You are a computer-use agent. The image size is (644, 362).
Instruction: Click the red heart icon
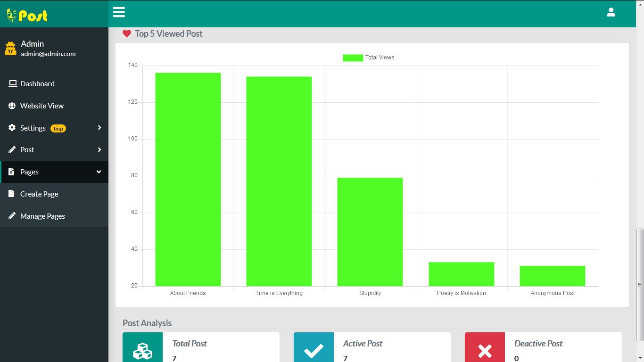126,33
